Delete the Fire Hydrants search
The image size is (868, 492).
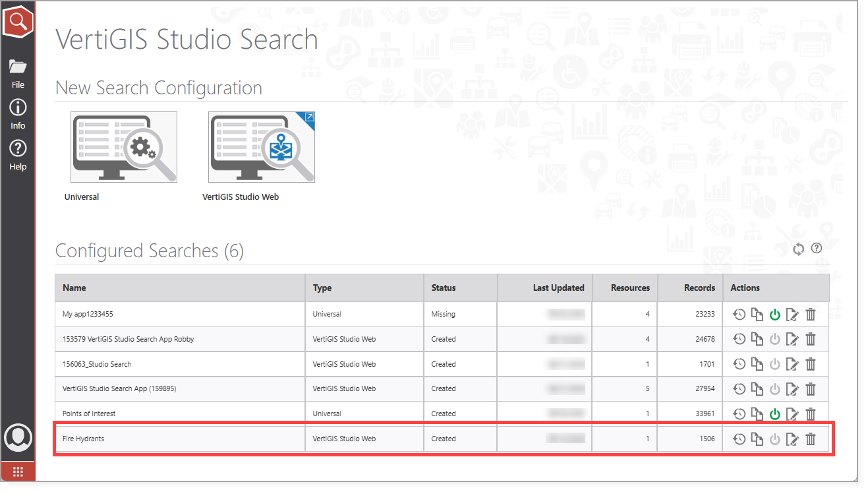pyautogui.click(x=811, y=439)
